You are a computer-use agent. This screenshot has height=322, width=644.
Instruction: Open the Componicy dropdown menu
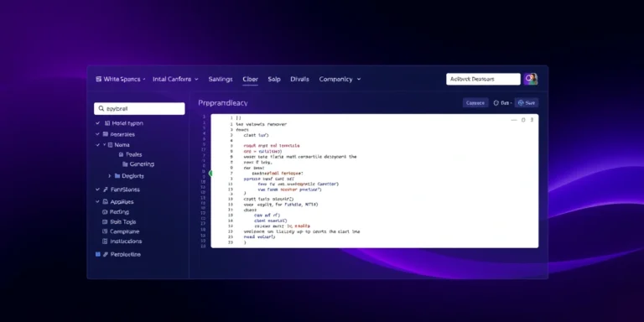pos(340,80)
